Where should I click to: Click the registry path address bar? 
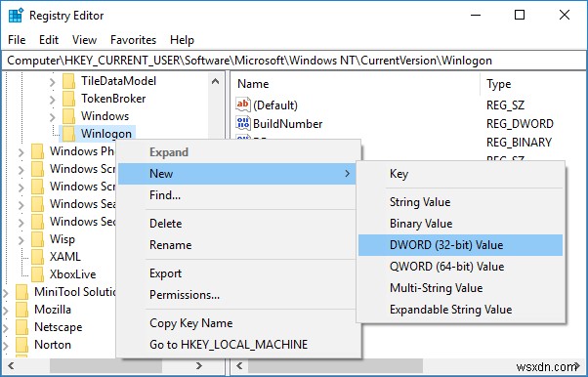pos(294,61)
